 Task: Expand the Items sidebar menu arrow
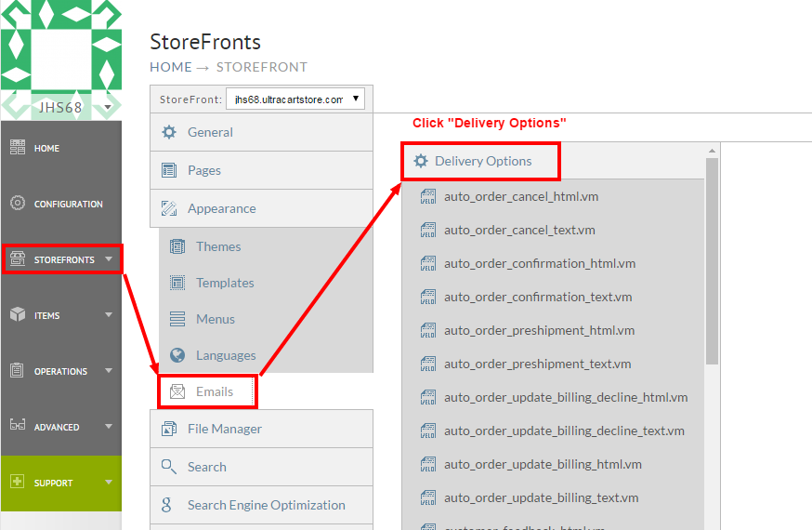click(x=108, y=315)
